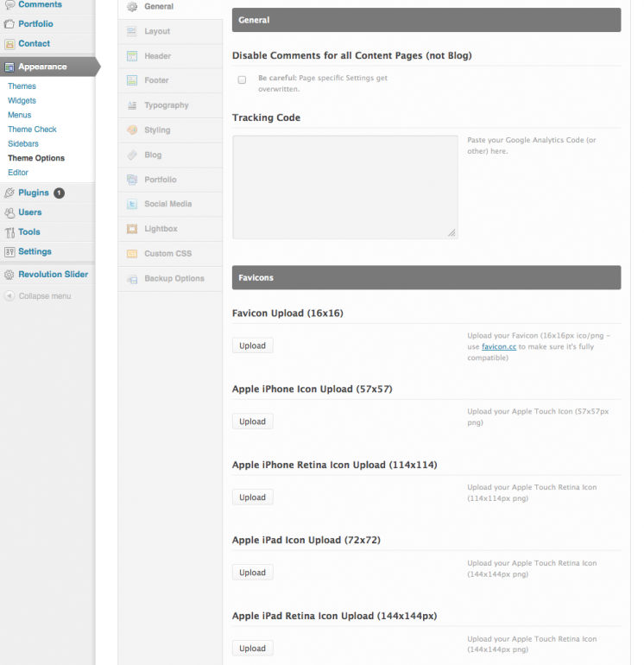Click the Tools wrench icon
Image resolution: width=644 pixels, height=665 pixels.
[9, 232]
